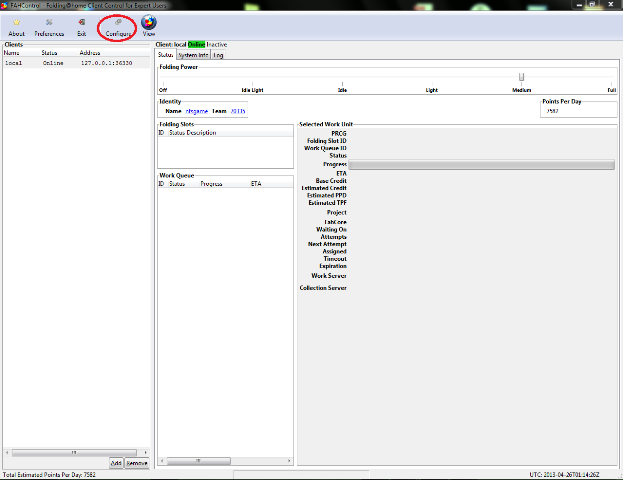Sort clients by Address column header

click(x=90, y=52)
